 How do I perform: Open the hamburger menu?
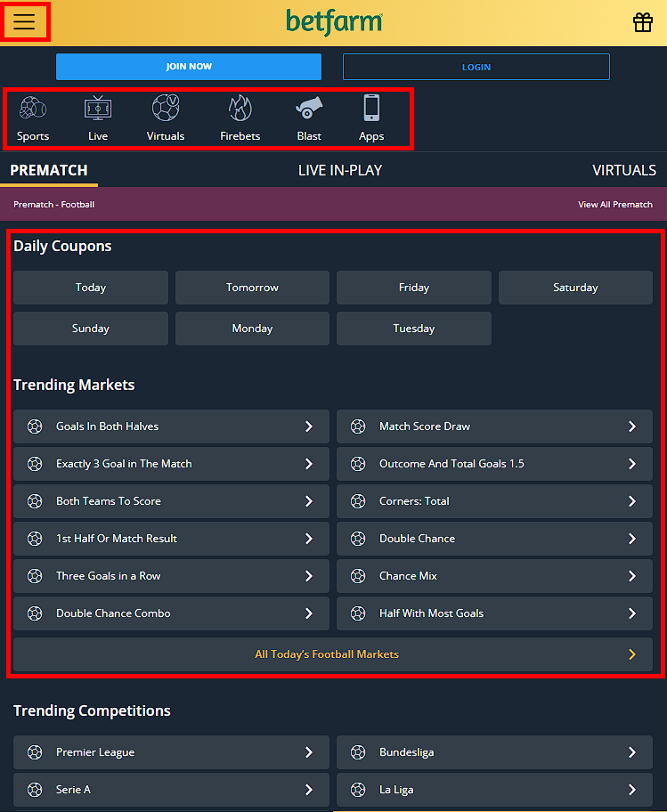coord(24,22)
